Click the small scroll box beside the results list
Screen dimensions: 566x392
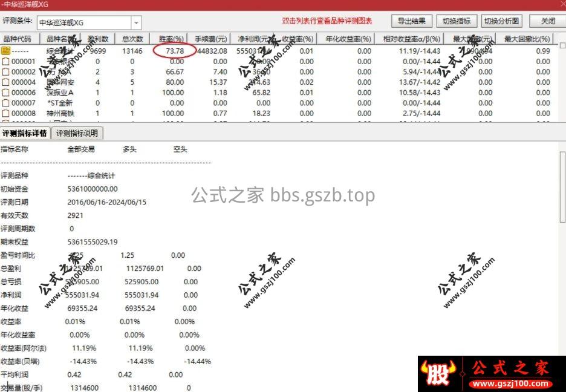562,45
